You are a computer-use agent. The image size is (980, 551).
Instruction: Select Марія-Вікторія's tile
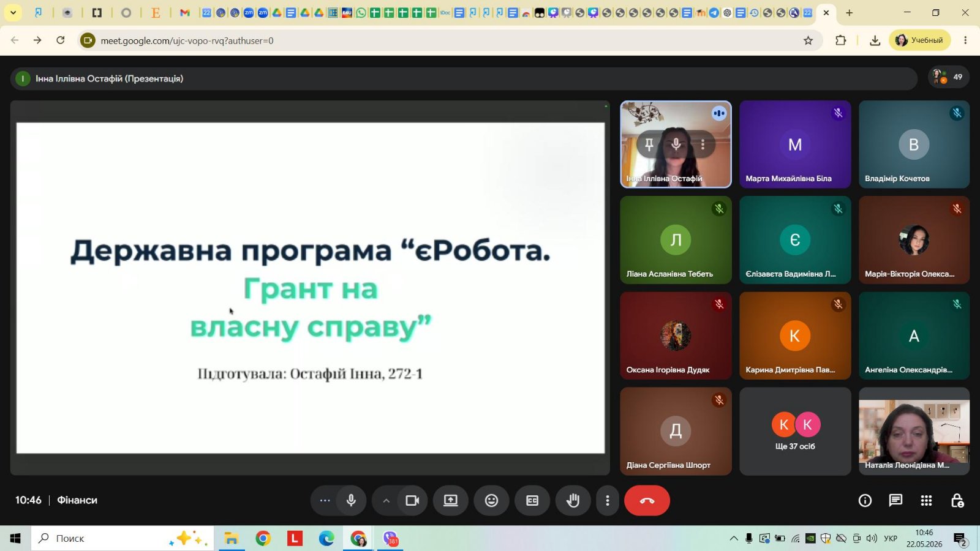914,240
